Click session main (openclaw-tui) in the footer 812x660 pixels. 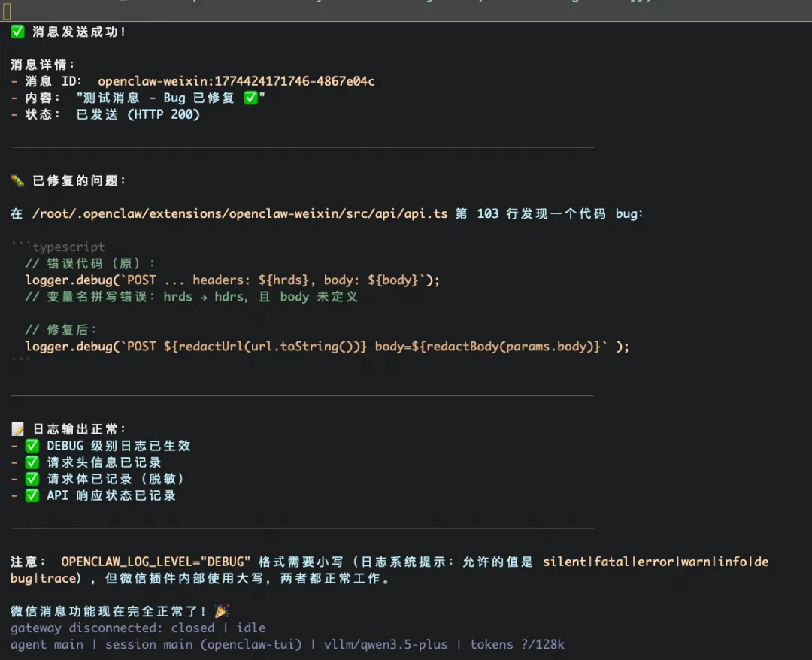pyautogui.click(x=204, y=644)
